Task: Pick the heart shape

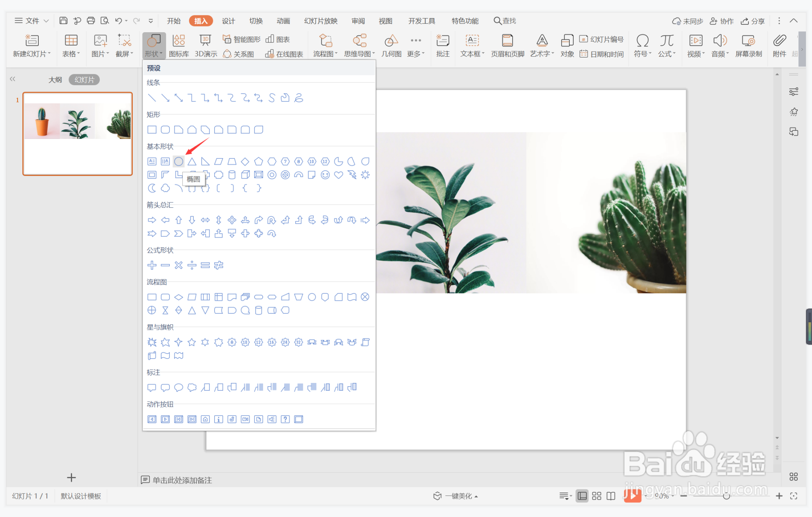Action: click(x=338, y=175)
